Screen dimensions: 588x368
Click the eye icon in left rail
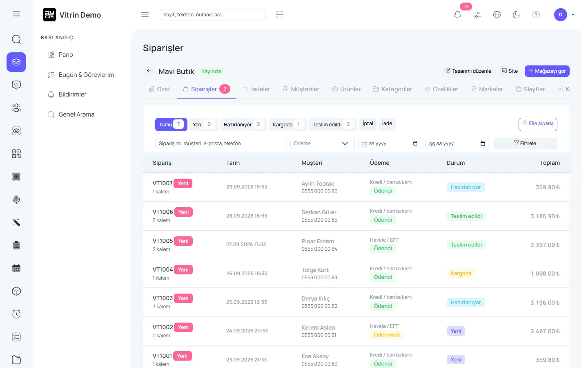16,131
